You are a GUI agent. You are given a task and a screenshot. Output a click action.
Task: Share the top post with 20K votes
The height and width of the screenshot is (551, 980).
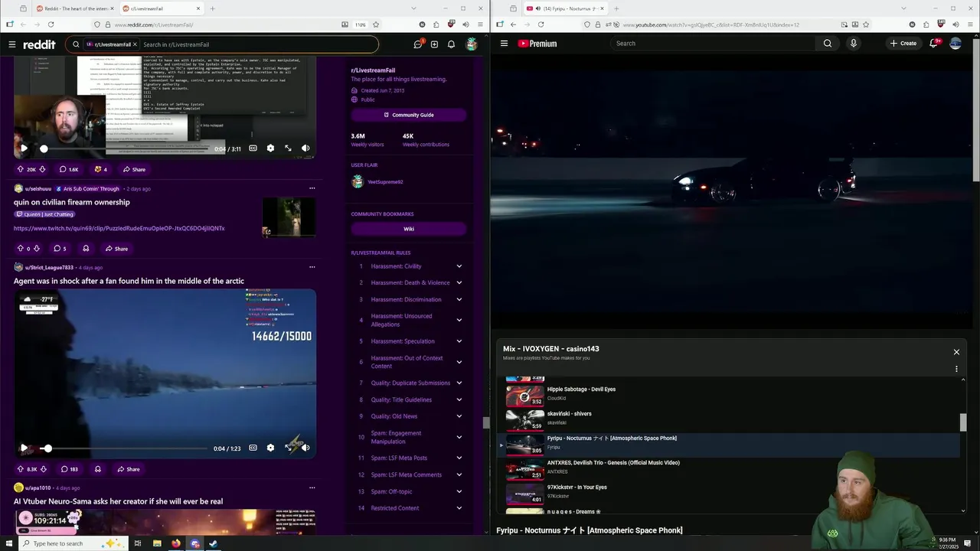(133, 169)
